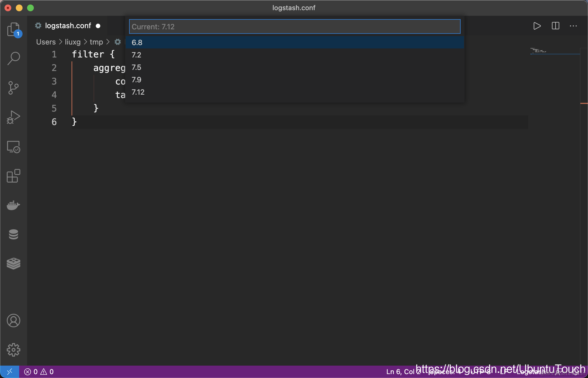The width and height of the screenshot is (588, 378).
Task: Open the Extensions view
Action: click(13, 176)
